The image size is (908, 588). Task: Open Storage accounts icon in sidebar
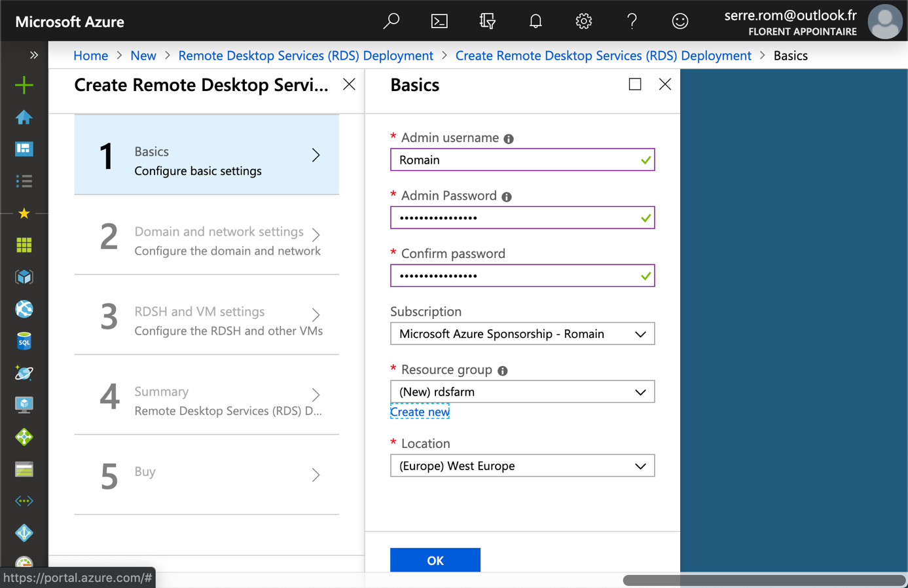pos(24,469)
